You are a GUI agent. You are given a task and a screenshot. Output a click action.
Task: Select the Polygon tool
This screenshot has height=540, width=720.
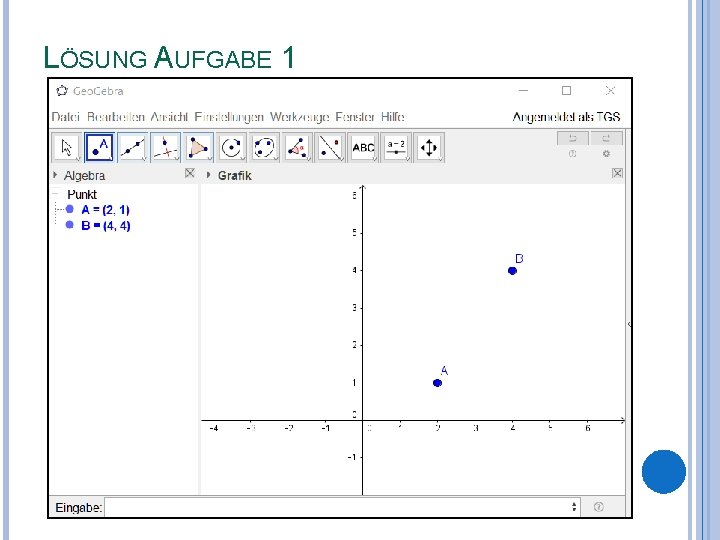pyautogui.click(x=198, y=147)
